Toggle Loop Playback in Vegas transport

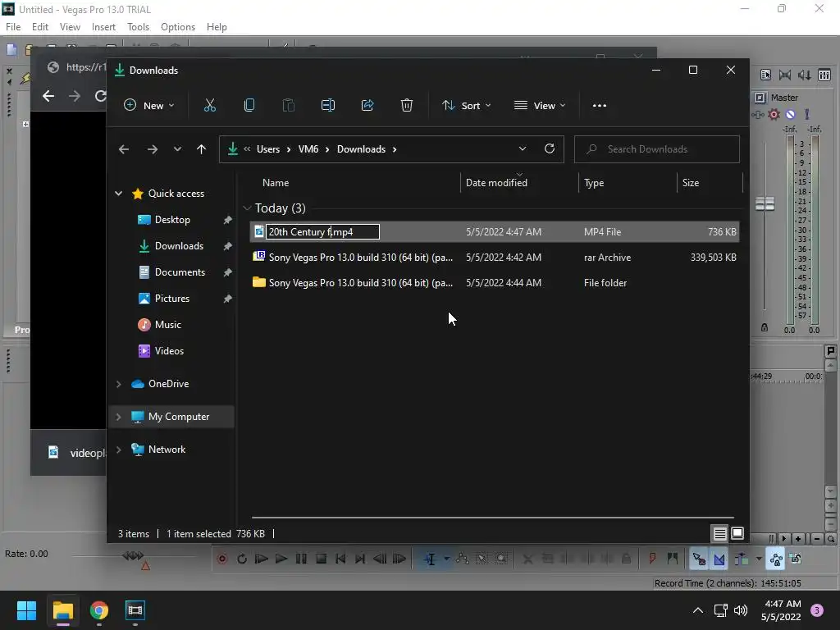242,559
